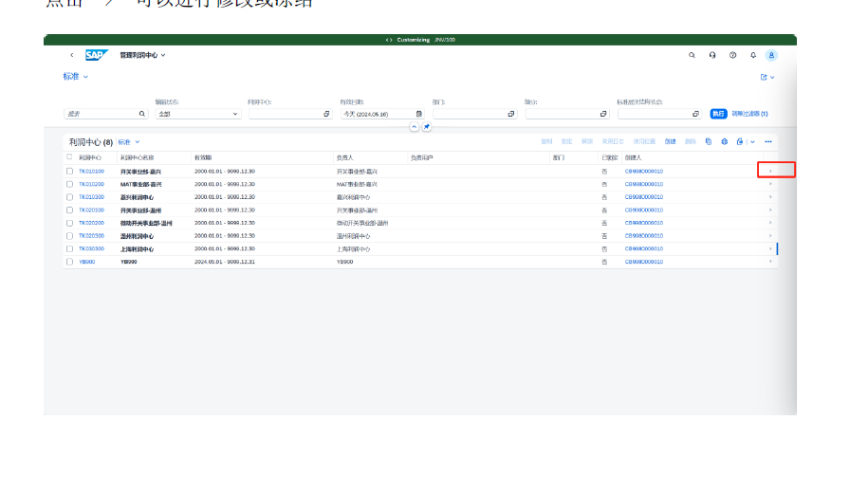The width and height of the screenshot is (868, 493).
Task: Click the 搜索 search input field
Action: [101, 114]
